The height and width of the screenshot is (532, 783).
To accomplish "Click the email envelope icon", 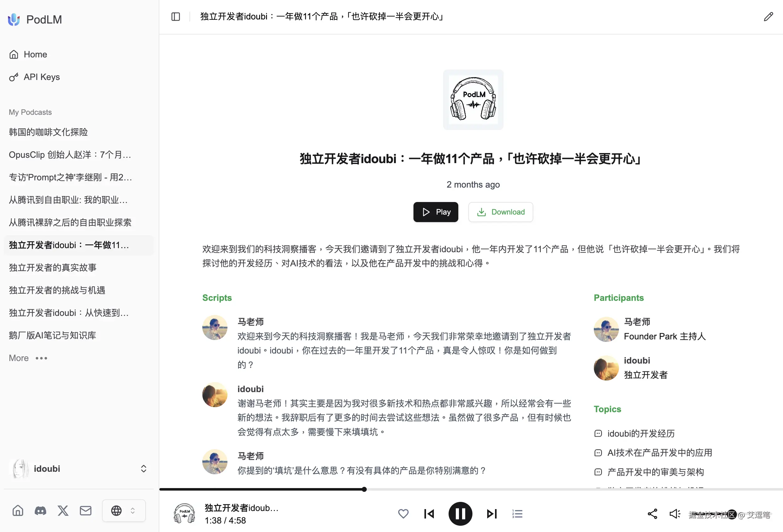I will click(86, 510).
